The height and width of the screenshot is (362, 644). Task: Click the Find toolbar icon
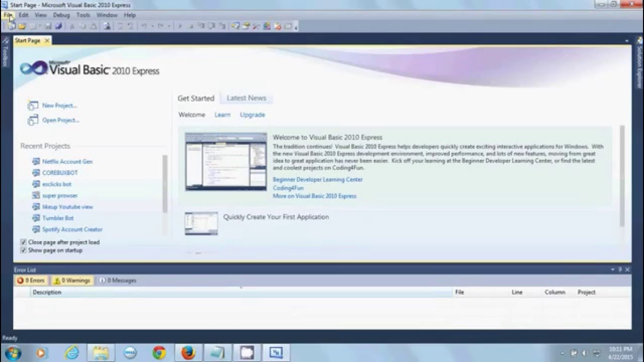click(107, 26)
